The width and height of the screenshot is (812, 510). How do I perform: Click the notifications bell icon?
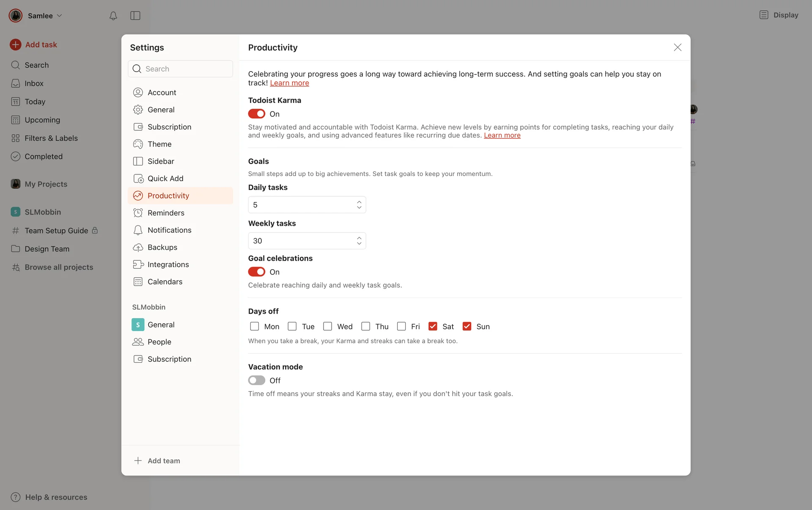[x=113, y=16]
